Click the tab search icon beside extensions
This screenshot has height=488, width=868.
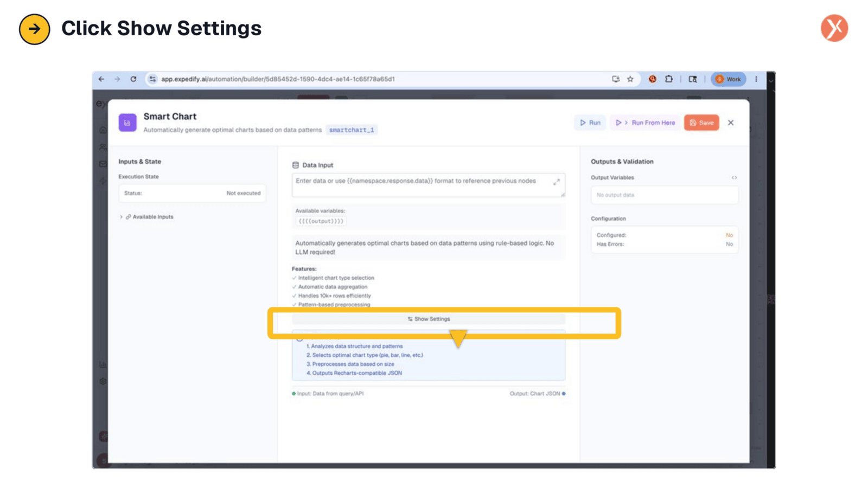pos(693,79)
